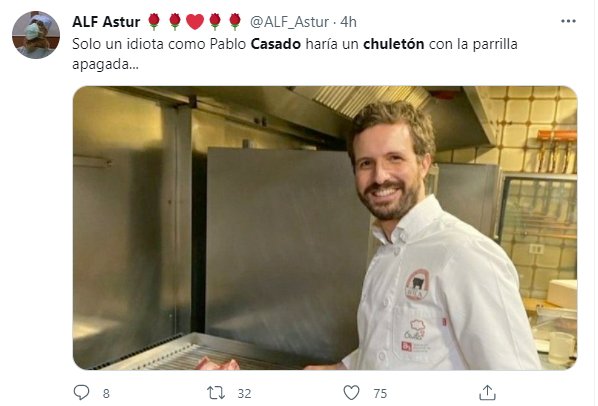The image size is (598, 406).
Task: Click the last rose emoji in name
Action: coord(235,21)
